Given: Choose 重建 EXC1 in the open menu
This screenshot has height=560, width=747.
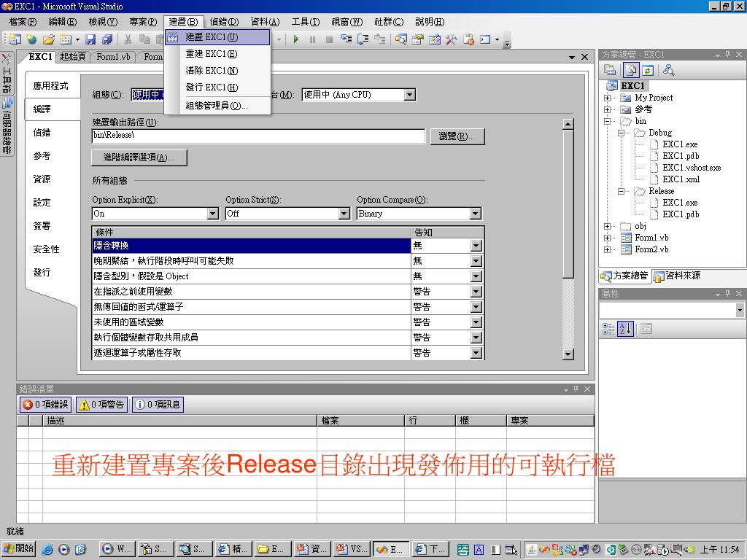Looking at the screenshot, I should tap(217, 54).
